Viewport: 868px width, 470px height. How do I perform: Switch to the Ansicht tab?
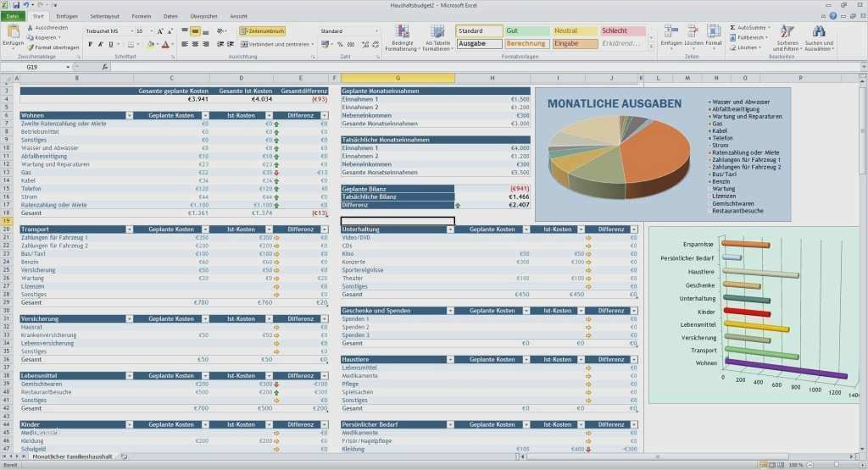(238, 17)
